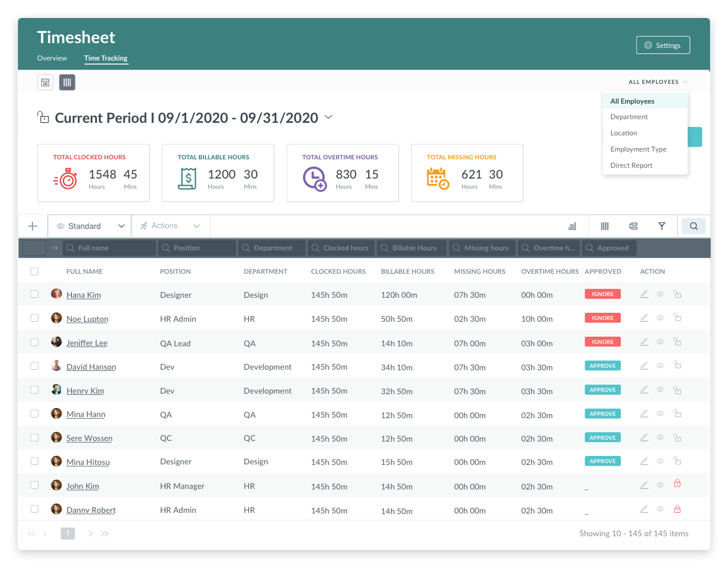
Task: Click the APPROVE badge for Henry Kim
Action: click(603, 389)
